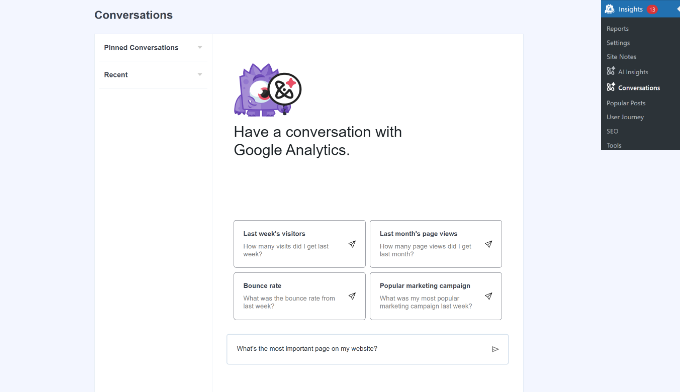Click the red notification badge on Insights
Screen dimensions: 680x392
click(652, 10)
